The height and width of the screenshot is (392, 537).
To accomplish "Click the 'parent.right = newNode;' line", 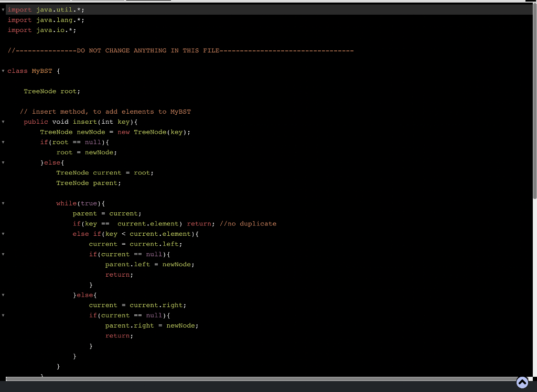I will click(152, 325).
